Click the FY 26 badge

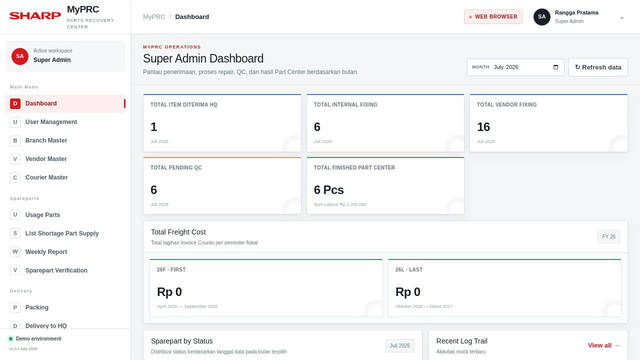click(609, 237)
